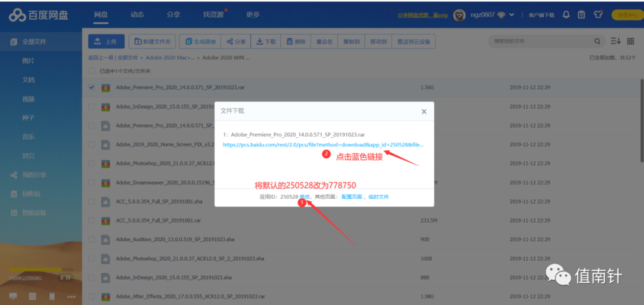Click the 复制到 toolbar button
Screen dimensions: 644x305
click(x=352, y=42)
